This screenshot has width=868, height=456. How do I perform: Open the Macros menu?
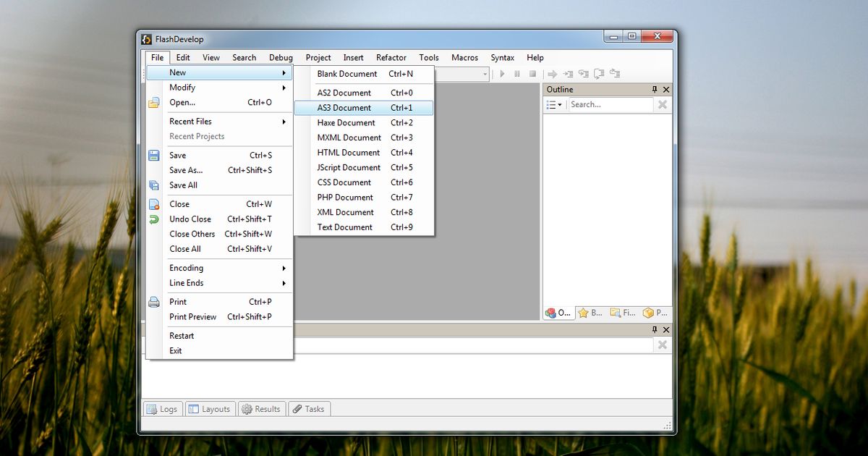[x=464, y=57]
